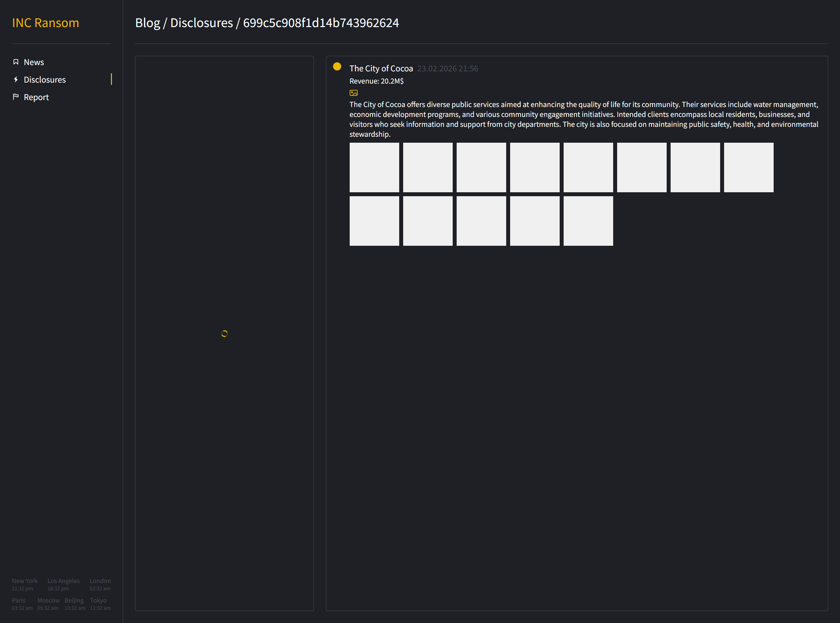840x623 pixels.
Task: Open last thumbnail in top row
Action: click(749, 167)
